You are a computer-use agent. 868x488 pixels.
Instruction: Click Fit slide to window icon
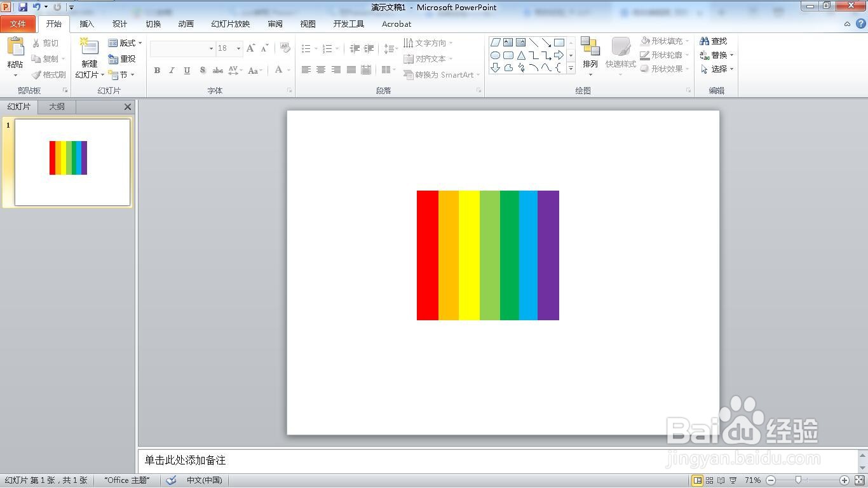click(x=860, y=480)
